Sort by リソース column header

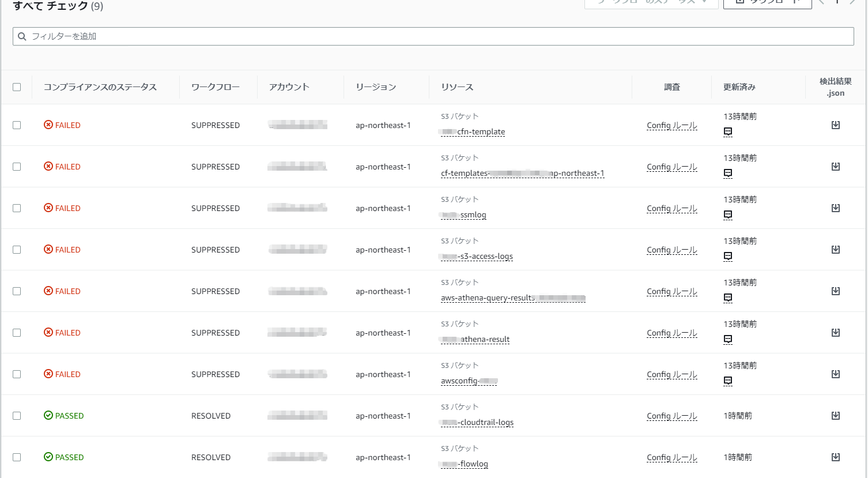(x=457, y=87)
